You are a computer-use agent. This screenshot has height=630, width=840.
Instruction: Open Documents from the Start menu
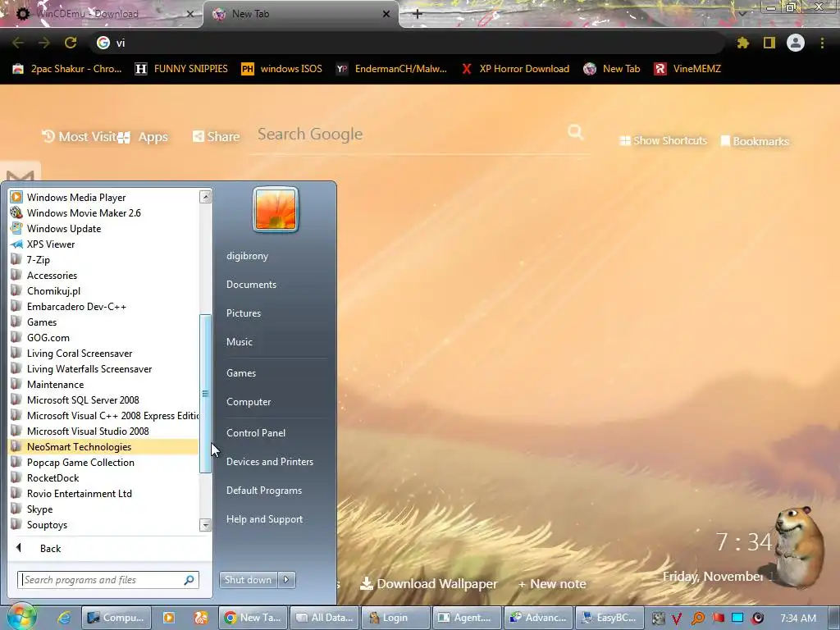(x=251, y=285)
